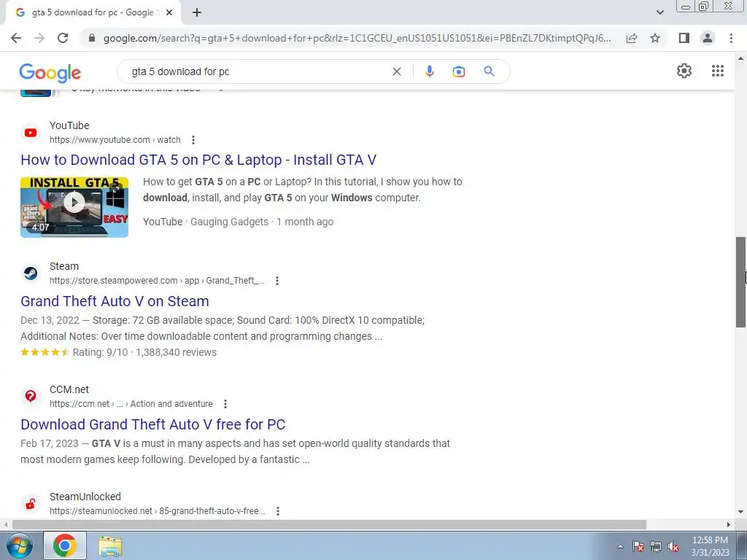Image resolution: width=747 pixels, height=560 pixels.
Task: Click the SteamUnlocked result favicon
Action: pos(31,504)
